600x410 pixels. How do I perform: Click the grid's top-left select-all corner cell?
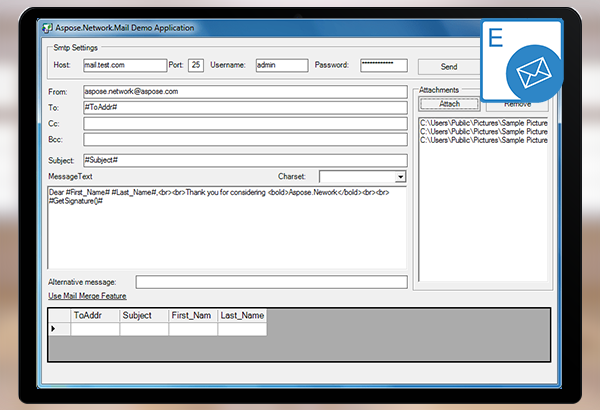(60, 315)
